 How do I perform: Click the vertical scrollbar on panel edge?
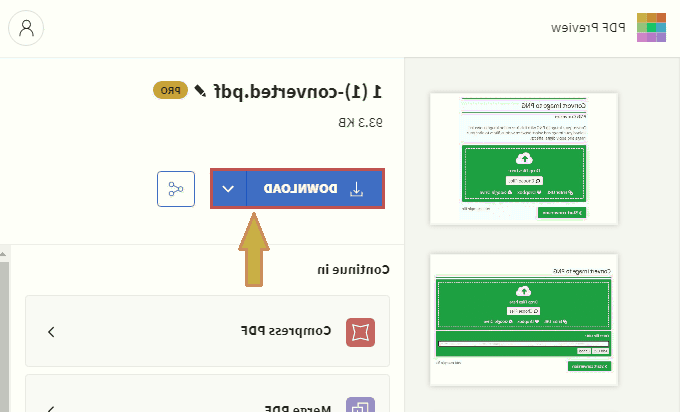[x=4, y=330]
